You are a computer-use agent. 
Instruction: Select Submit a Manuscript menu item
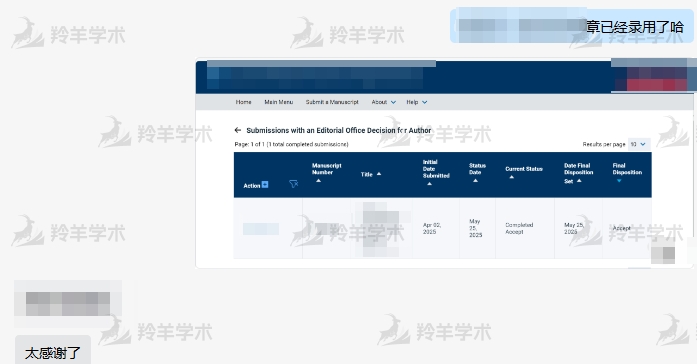point(332,102)
